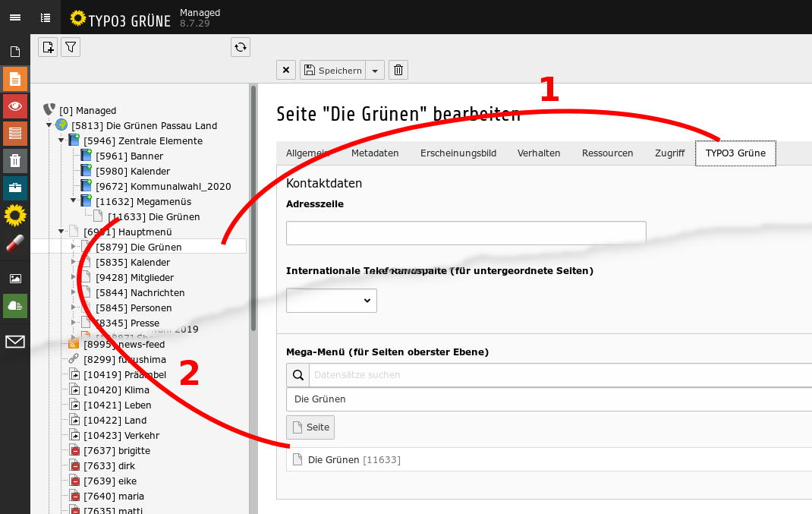Viewport: 812px width, 514px height.
Task: Switch to the Verhalten tab
Action: tap(539, 153)
